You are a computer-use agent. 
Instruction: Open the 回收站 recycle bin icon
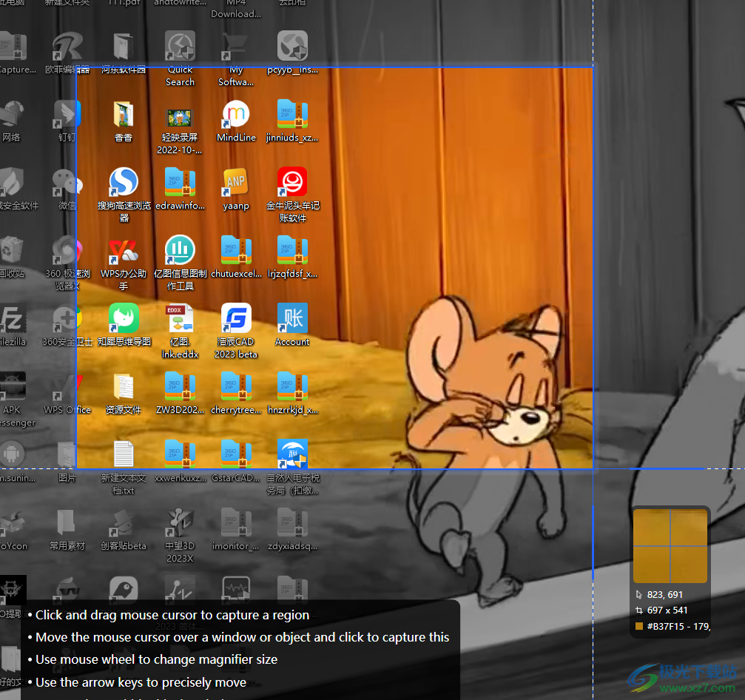[11, 250]
